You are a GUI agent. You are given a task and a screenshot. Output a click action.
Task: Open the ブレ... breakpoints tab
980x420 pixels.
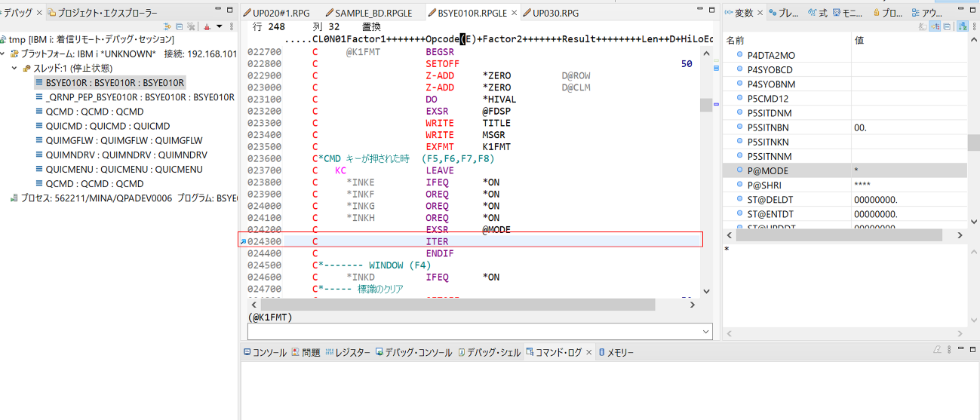tap(783, 13)
